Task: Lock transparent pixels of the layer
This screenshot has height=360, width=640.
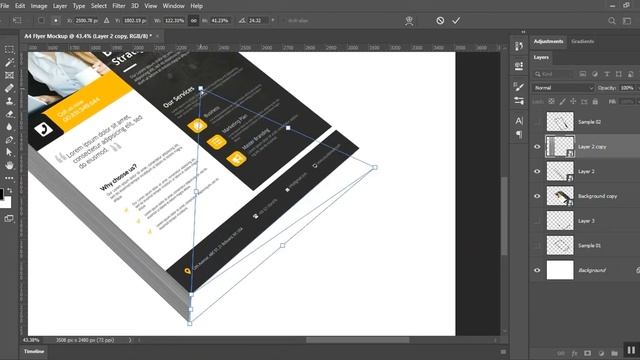Action: [551, 101]
